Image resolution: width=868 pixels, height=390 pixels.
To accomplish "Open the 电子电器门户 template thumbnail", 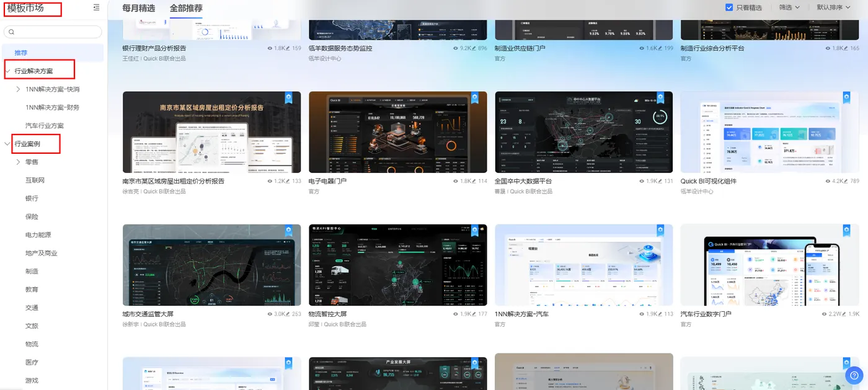I will [398, 133].
